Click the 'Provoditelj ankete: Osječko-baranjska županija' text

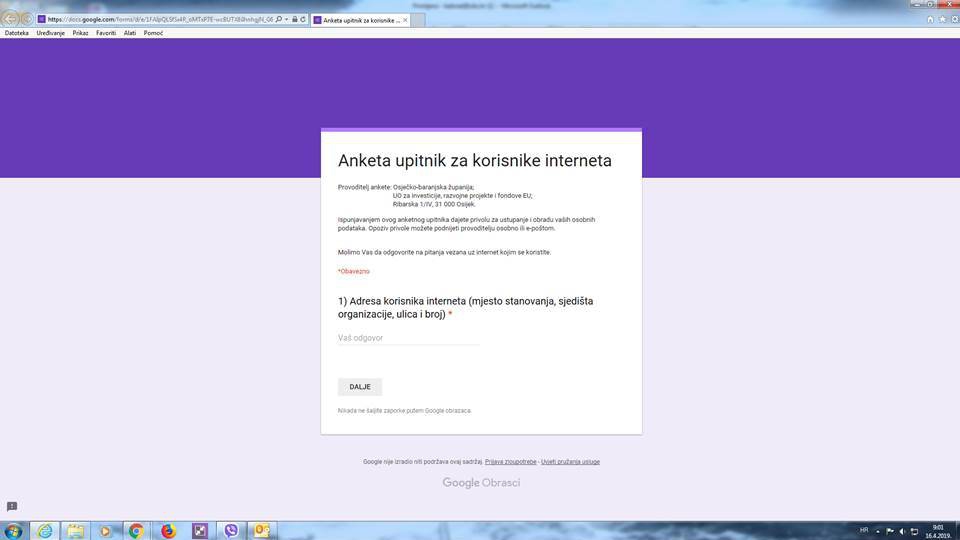406,187
